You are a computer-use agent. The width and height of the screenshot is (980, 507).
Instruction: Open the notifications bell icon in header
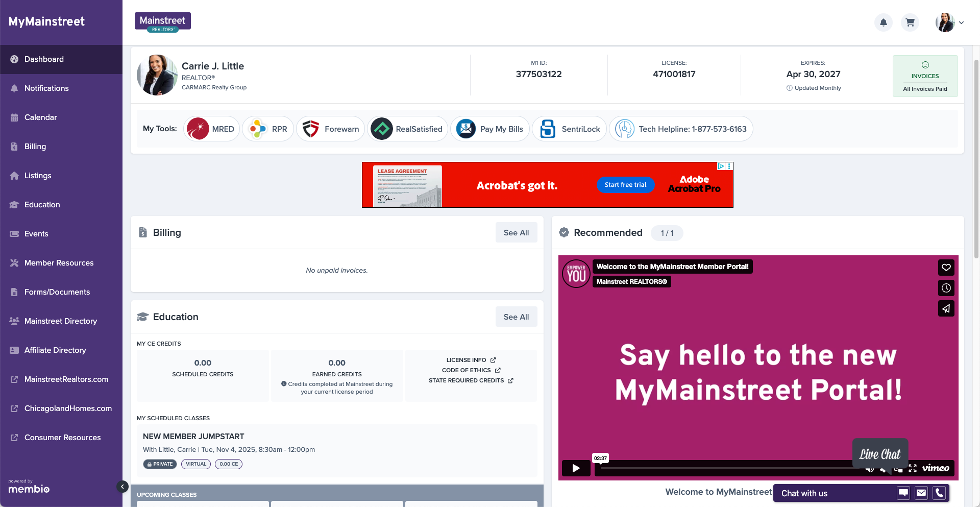click(x=884, y=22)
